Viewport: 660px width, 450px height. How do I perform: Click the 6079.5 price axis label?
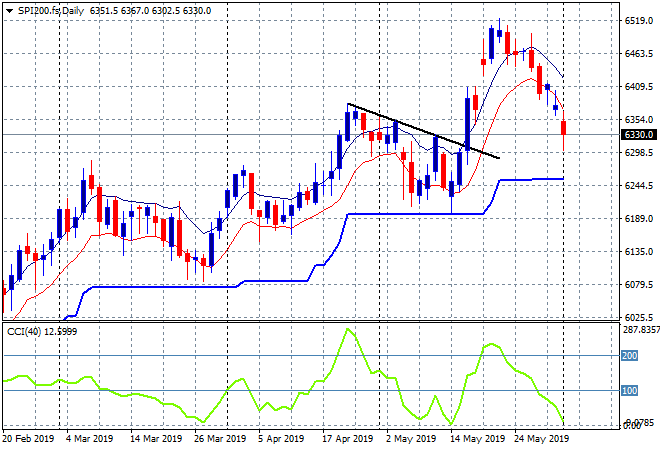click(x=639, y=285)
